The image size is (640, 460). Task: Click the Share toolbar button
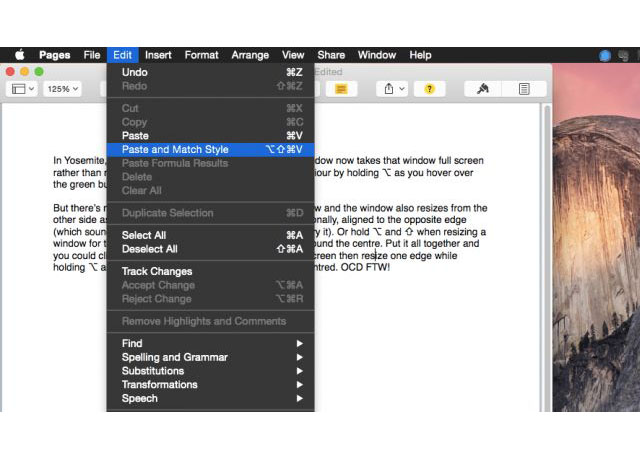point(391,89)
